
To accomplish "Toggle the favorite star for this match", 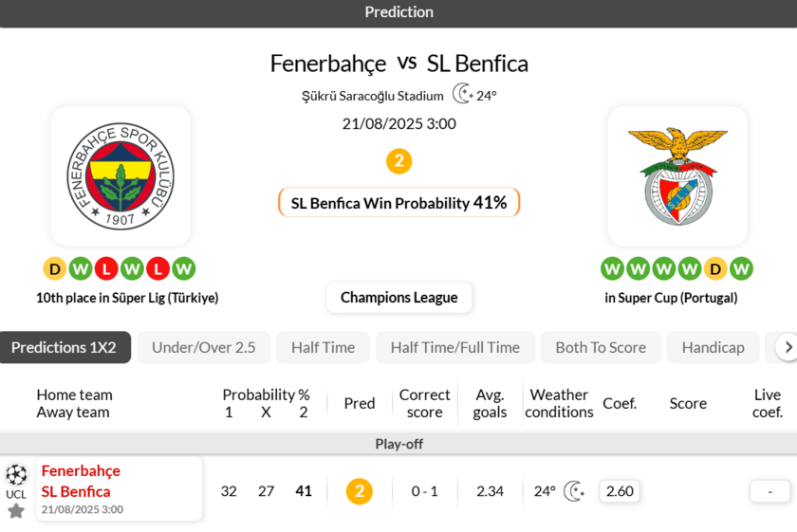I will point(16,511).
